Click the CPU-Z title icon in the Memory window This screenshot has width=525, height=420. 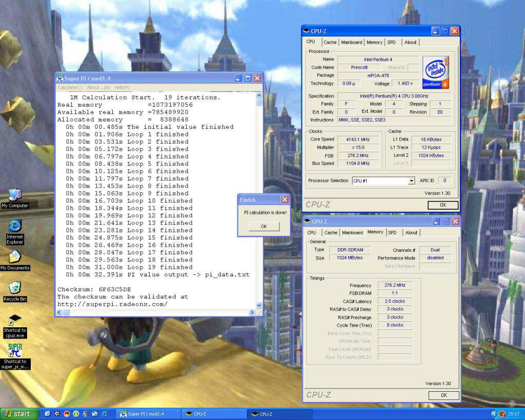coord(307,222)
